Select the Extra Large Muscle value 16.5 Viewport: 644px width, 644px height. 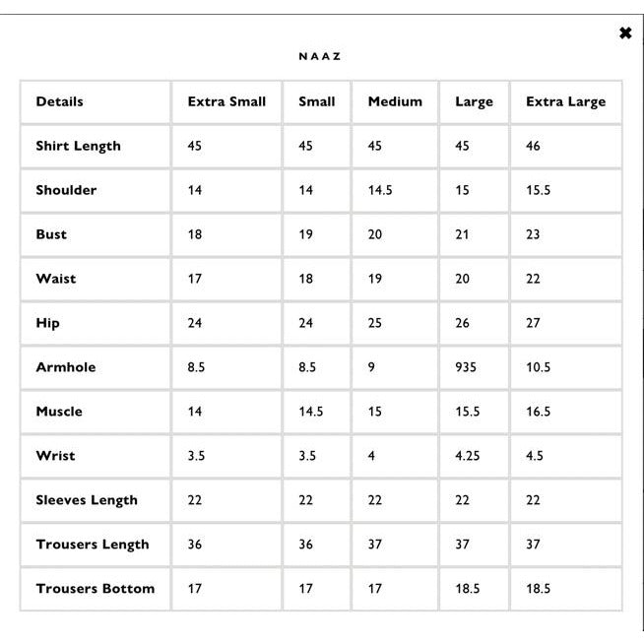[538, 412]
